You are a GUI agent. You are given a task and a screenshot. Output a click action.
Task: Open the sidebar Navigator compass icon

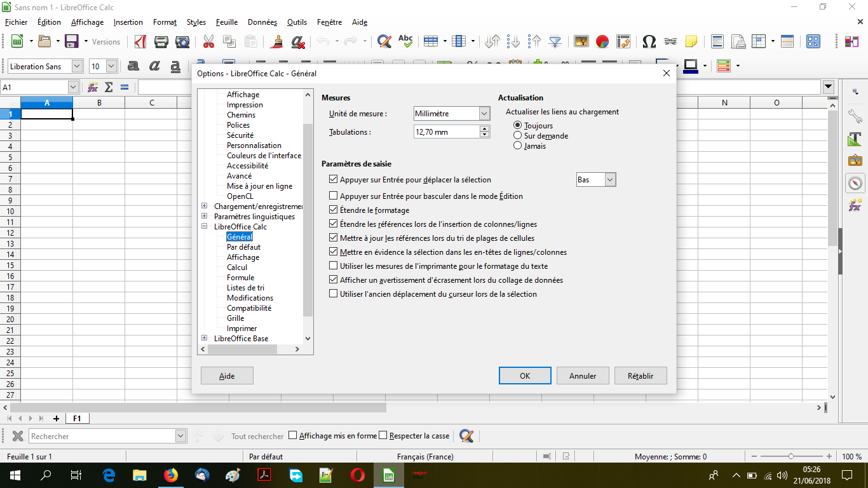click(x=855, y=183)
